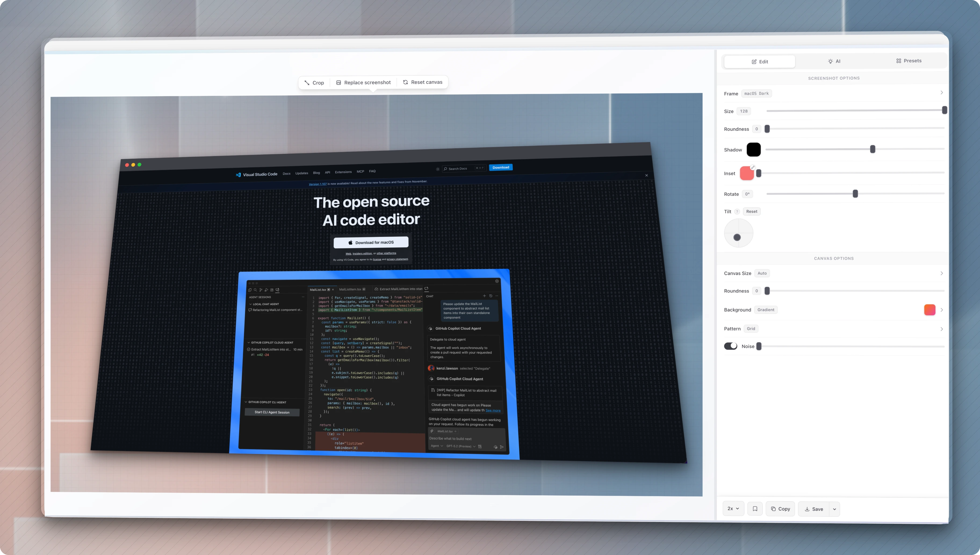Screen dimensions: 980x555
Task: Switch to the Presets tab
Action: [x=909, y=61]
